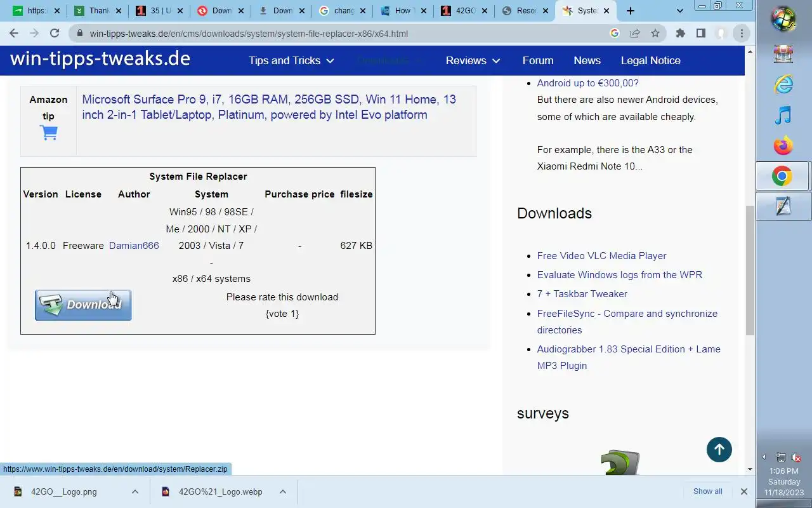812x508 pixels.
Task: Switch to the 'Thank' tab
Action: (98, 11)
